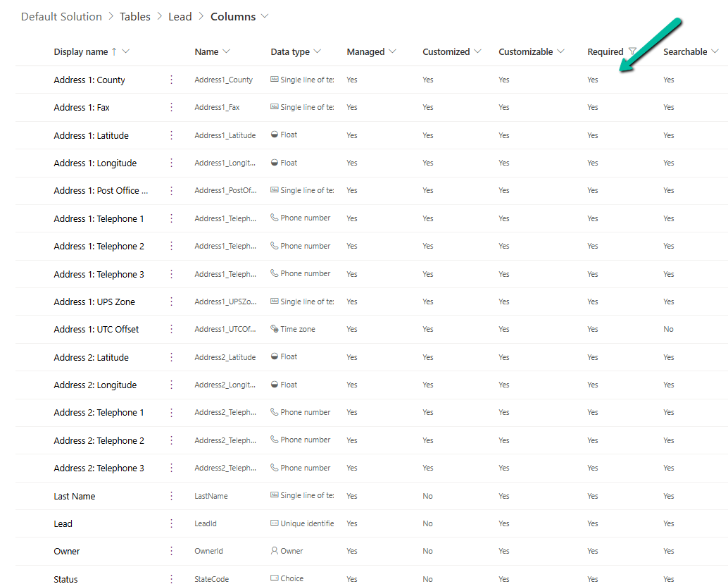Viewport: 728px width, 584px height.
Task: Click the three-dot menu beside Last Name
Action: (171, 496)
